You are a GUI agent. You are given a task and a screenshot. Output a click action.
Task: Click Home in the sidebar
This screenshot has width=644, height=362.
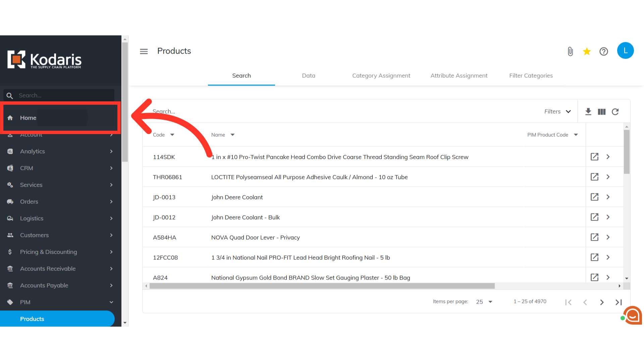coord(28,118)
